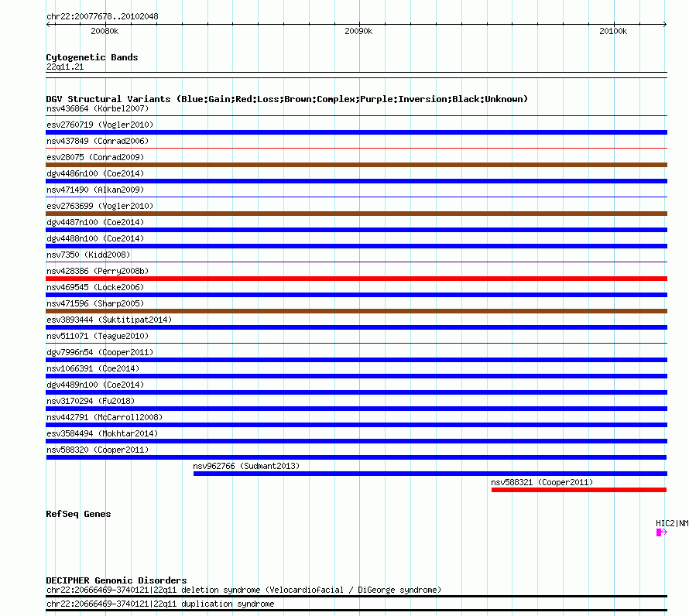
Task: Click the red bar under nsv588321 (Cooper2011)
Action: click(579, 490)
